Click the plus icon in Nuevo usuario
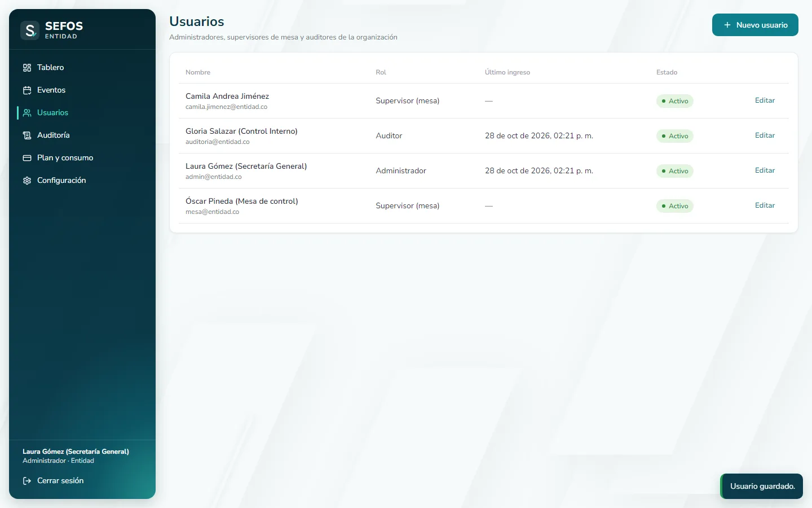The image size is (812, 508). click(727, 25)
